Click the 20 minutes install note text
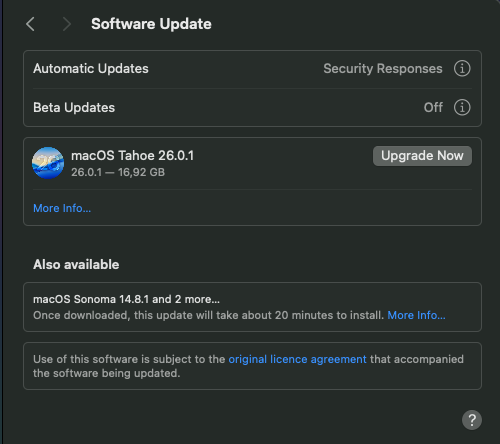Screen dimensions: 500x444 (x=209, y=315)
